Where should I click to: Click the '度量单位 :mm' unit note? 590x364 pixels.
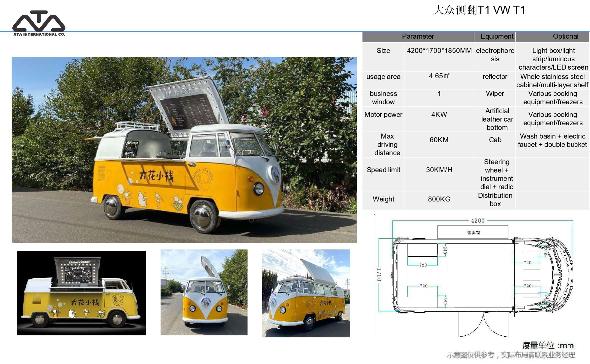point(548,345)
